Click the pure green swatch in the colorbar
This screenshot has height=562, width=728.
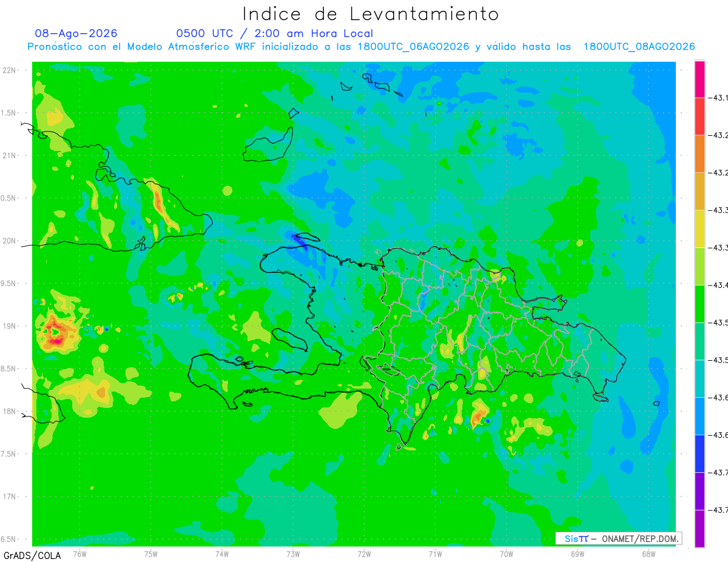tap(699, 304)
